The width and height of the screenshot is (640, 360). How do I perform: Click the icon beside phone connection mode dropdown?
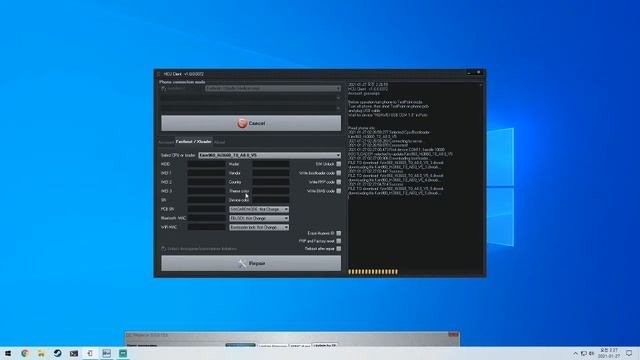coord(164,89)
